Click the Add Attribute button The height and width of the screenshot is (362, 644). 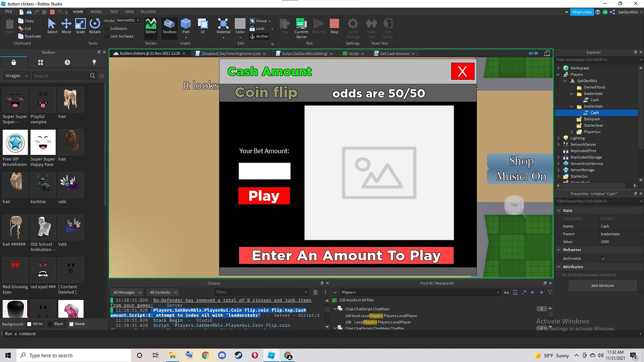602,285
